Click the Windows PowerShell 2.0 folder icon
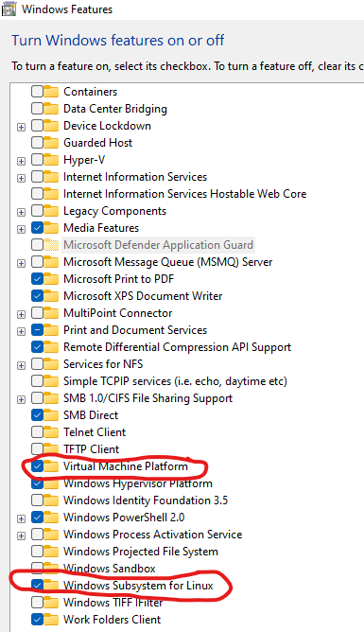This screenshot has height=632, width=364. coord(51,518)
